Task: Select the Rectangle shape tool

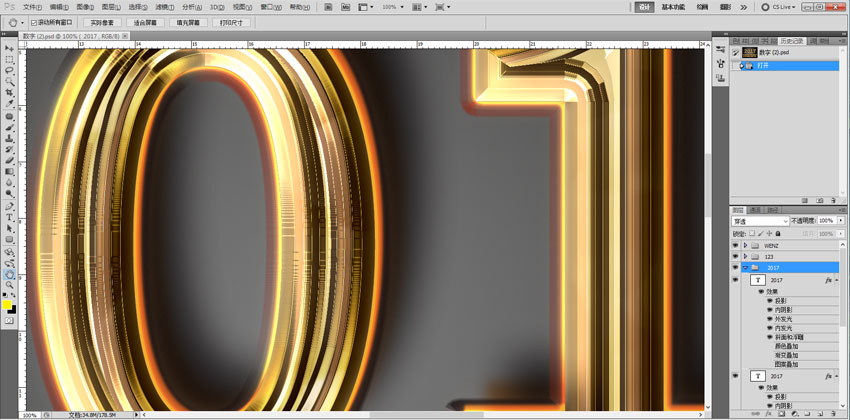Action: (9, 240)
